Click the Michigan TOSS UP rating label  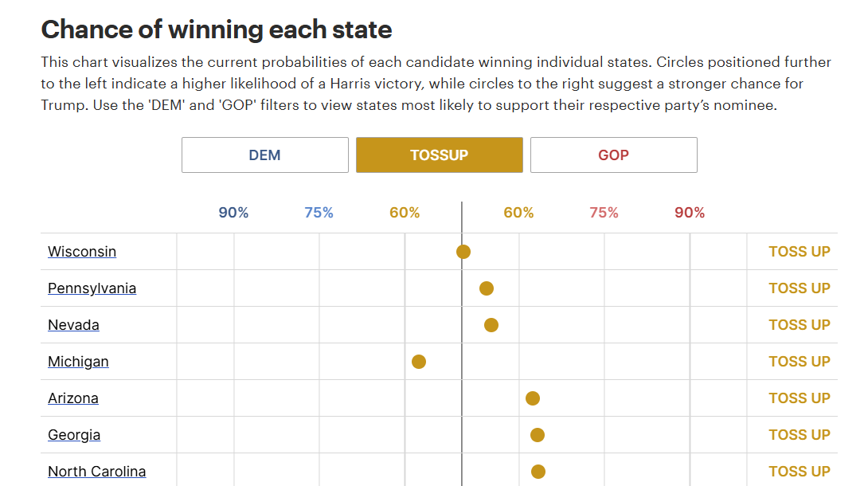pyautogui.click(x=799, y=362)
